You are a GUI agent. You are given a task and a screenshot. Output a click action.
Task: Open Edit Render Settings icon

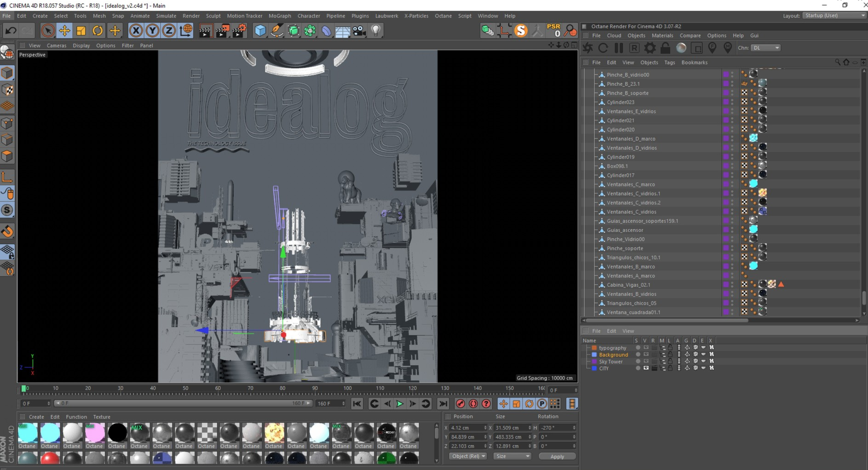(x=239, y=31)
